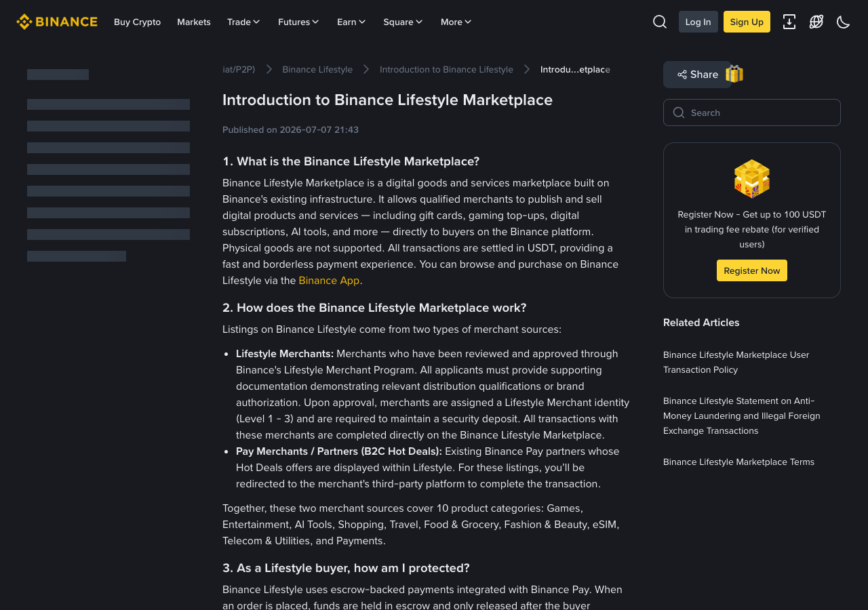The width and height of the screenshot is (868, 610).
Task: Open the language globe icon
Action: [816, 22]
